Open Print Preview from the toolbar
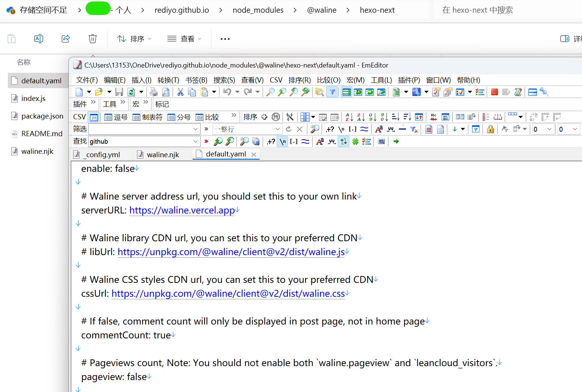582x392 pixels. click(x=165, y=92)
